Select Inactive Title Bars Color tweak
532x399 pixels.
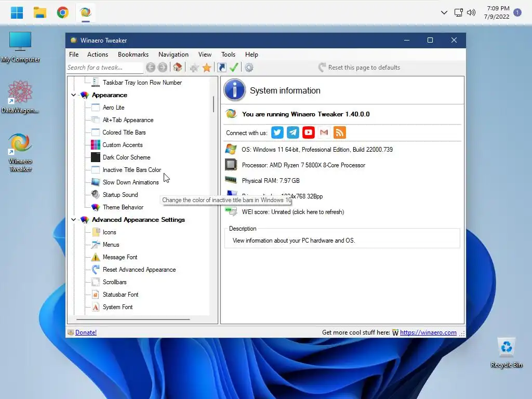coord(132,170)
